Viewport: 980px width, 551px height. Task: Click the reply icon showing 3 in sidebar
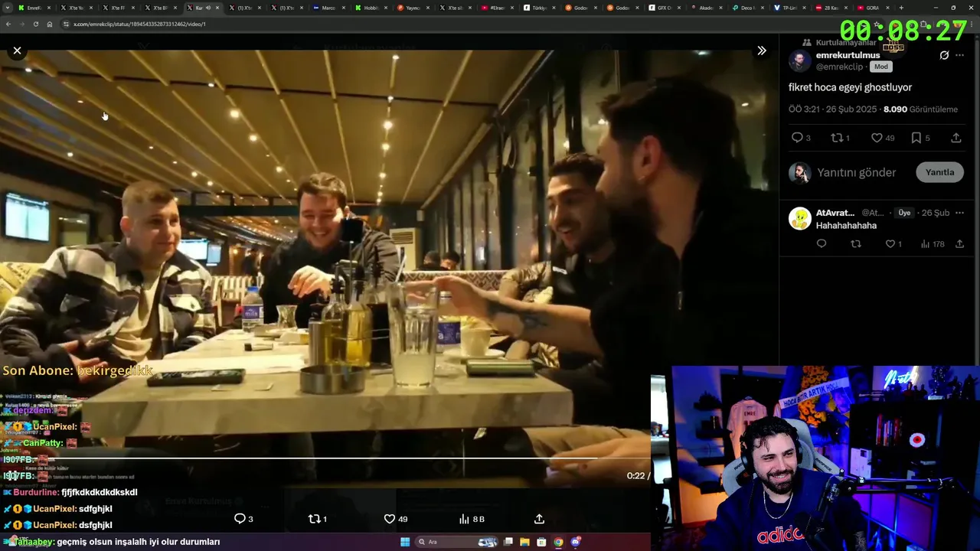[x=800, y=138]
